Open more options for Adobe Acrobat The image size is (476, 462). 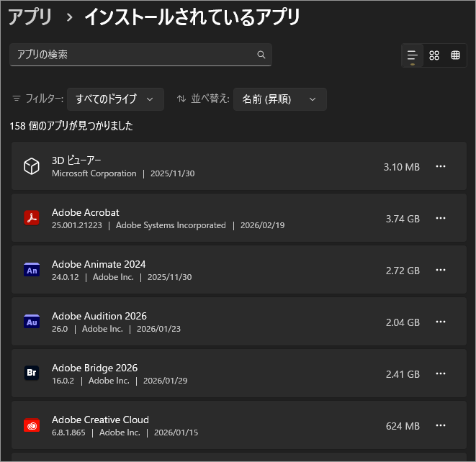pyautogui.click(x=441, y=218)
